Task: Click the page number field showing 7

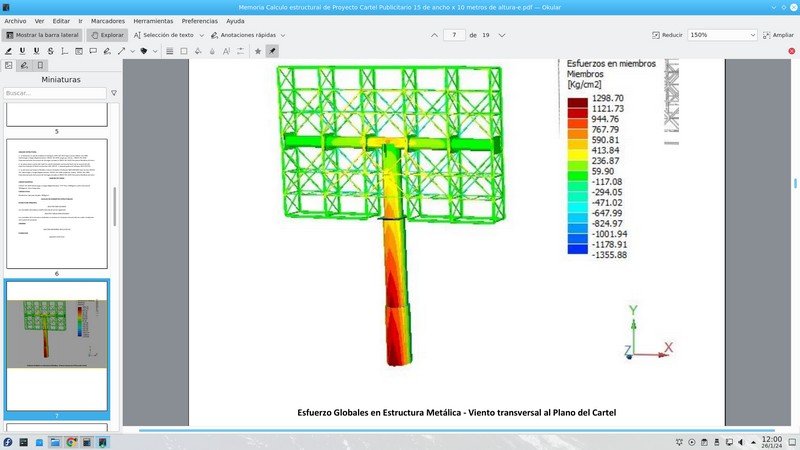Action: tap(454, 35)
